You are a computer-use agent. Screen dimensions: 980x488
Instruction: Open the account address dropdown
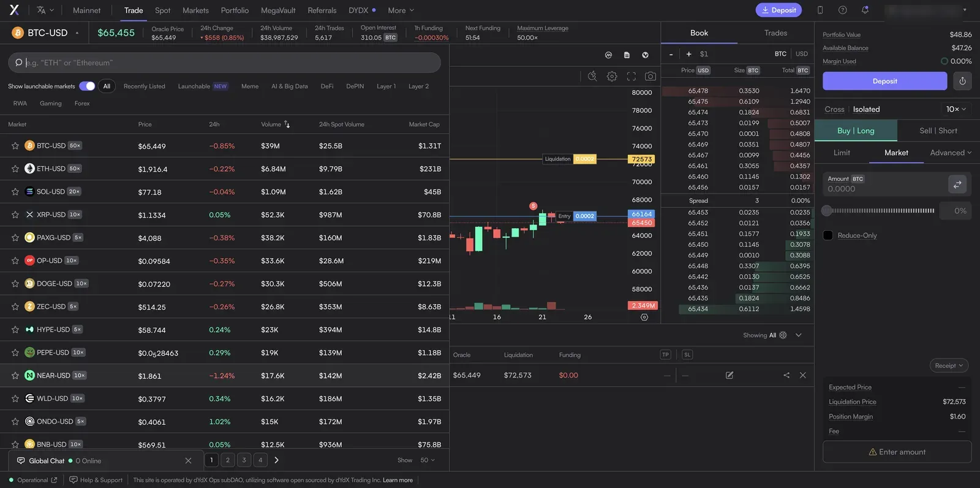[x=926, y=10]
